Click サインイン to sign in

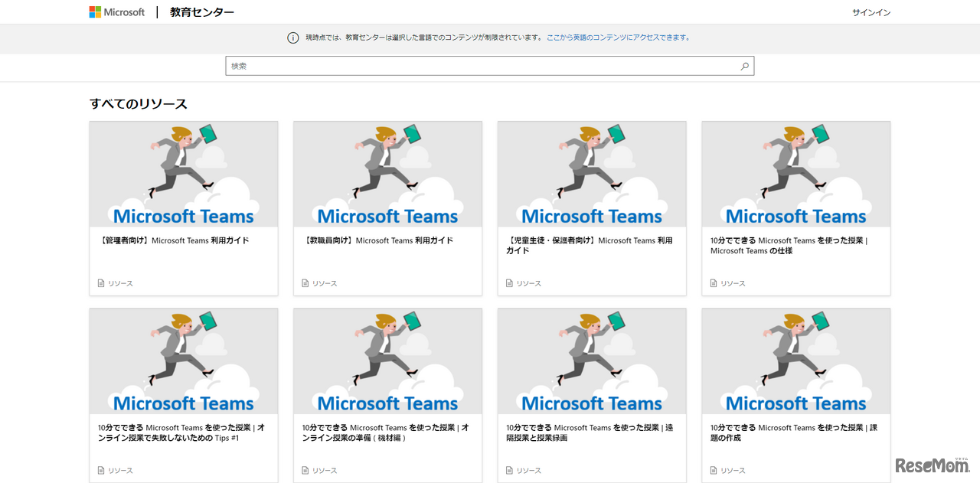(x=871, y=12)
